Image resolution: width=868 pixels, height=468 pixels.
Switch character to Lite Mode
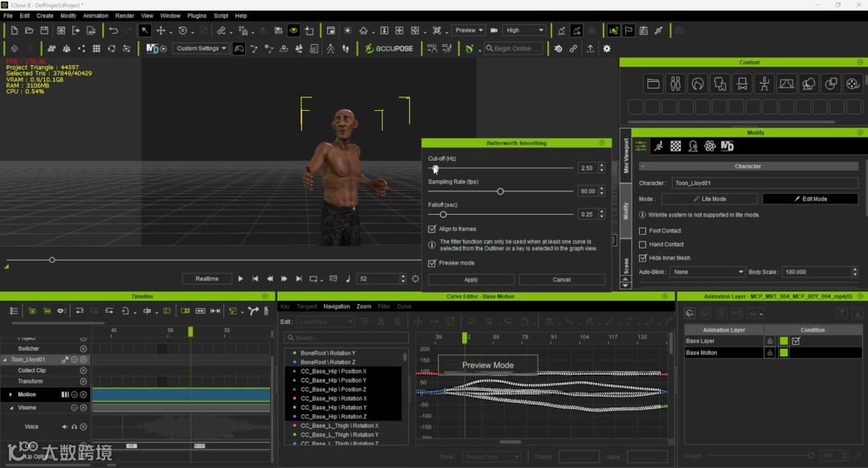pyautogui.click(x=709, y=199)
